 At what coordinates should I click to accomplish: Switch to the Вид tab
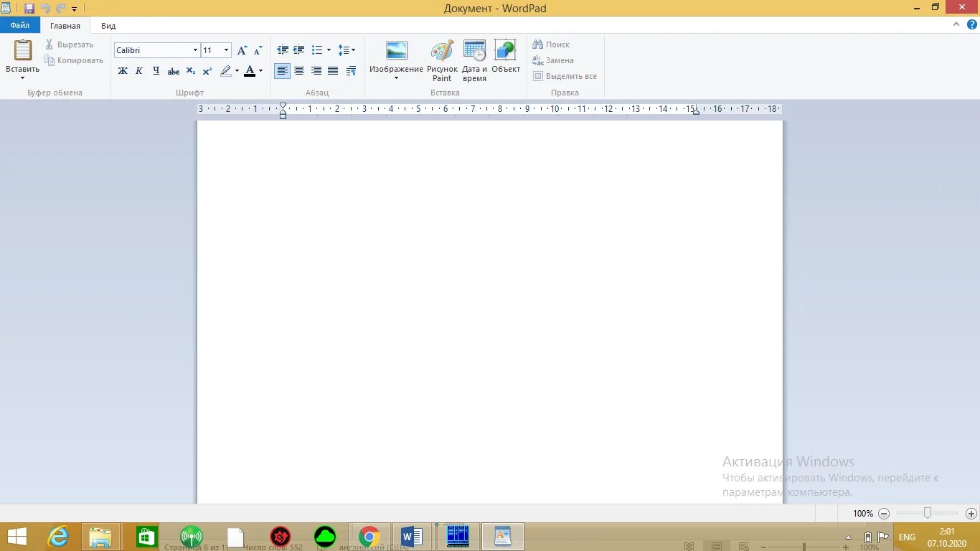point(108,26)
